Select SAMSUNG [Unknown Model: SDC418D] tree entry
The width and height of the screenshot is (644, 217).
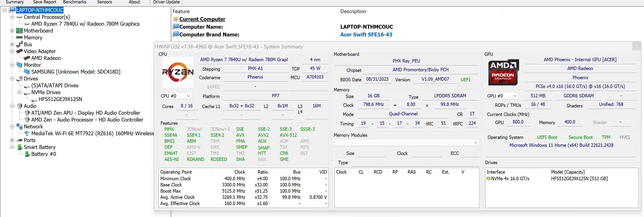[x=75, y=72]
